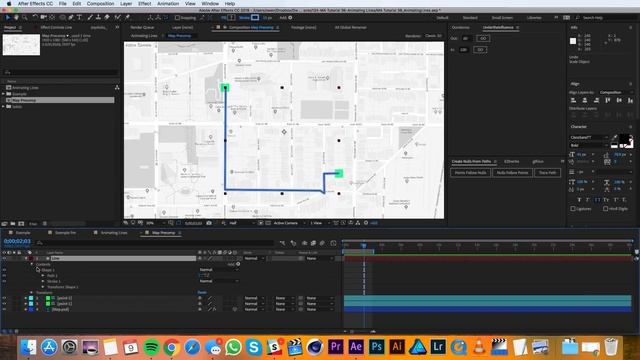This screenshot has height=360, width=640.
Task: Click the toolbar Fill color swatch
Action: click(231, 18)
